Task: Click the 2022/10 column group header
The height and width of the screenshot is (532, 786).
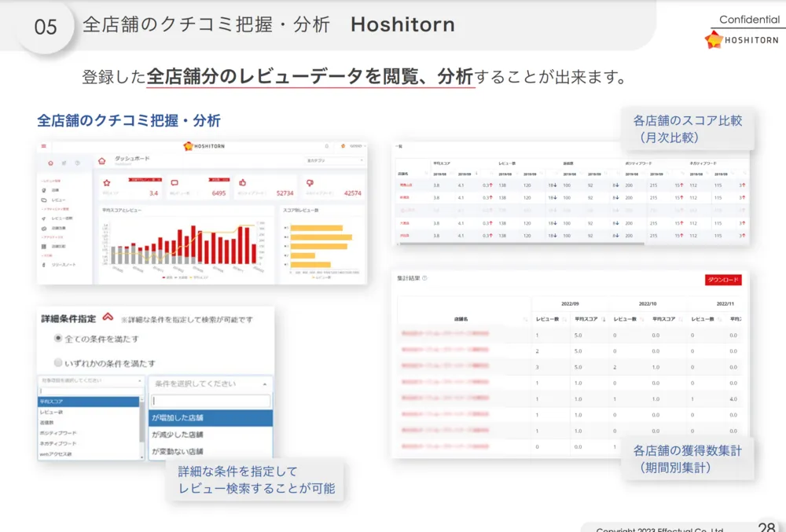Action: coord(648,304)
